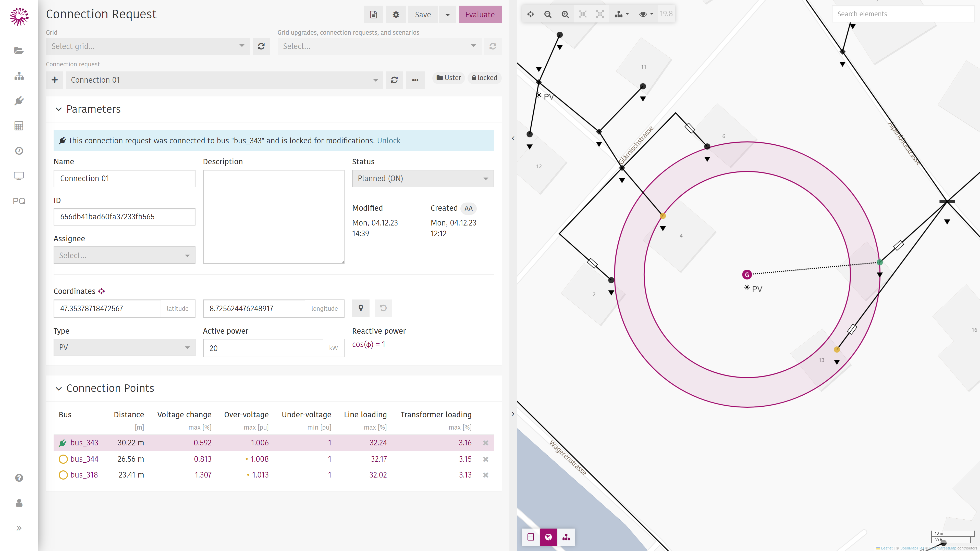Viewport: 980px width, 551px height.
Task: Open the calculator table sidebar icon
Action: [x=19, y=126]
